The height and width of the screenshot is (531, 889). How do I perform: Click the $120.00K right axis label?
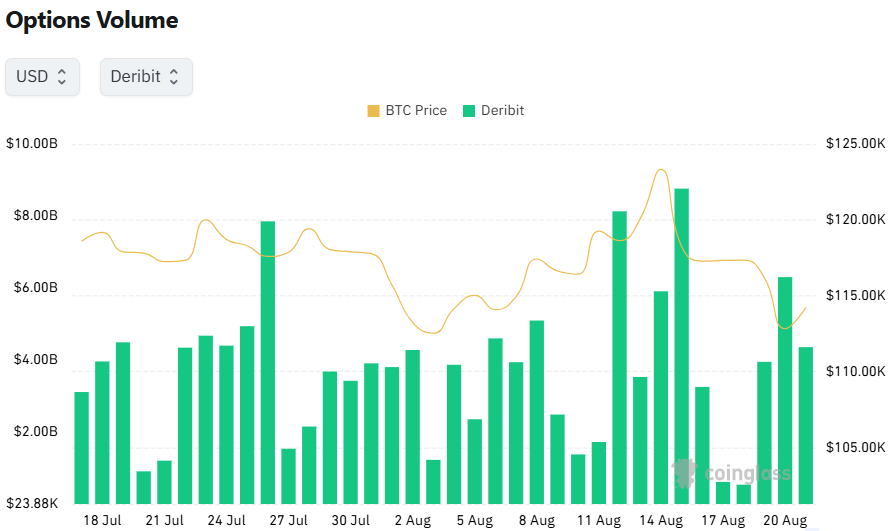click(x=856, y=219)
